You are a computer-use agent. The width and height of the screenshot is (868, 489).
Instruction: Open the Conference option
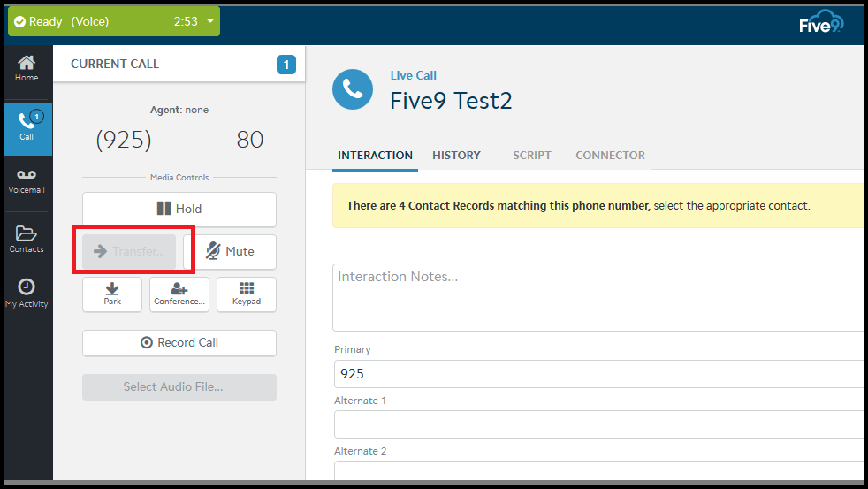click(179, 294)
